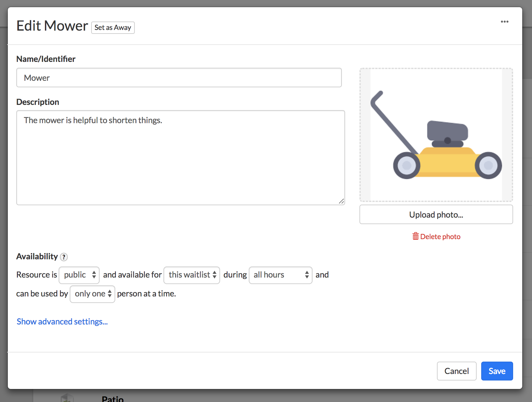Image resolution: width=532 pixels, height=402 pixels.
Task: Click the partially hidden icon beside Patio
Action: click(67, 398)
